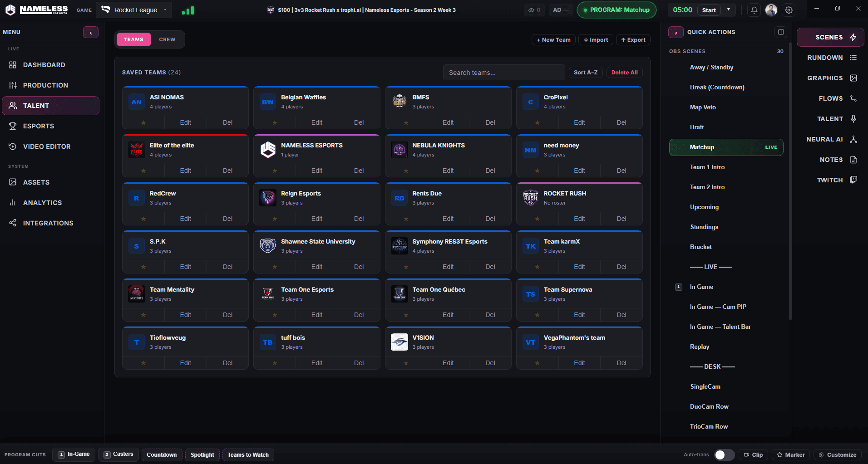Cut to In-Game program cut
Viewport: 868px width, 464px height.
click(74, 454)
